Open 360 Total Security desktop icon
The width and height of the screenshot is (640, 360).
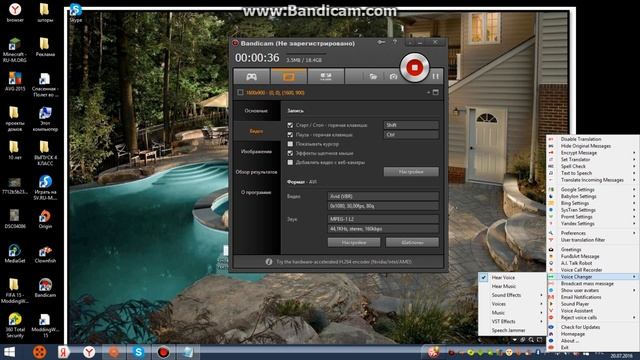(15, 325)
